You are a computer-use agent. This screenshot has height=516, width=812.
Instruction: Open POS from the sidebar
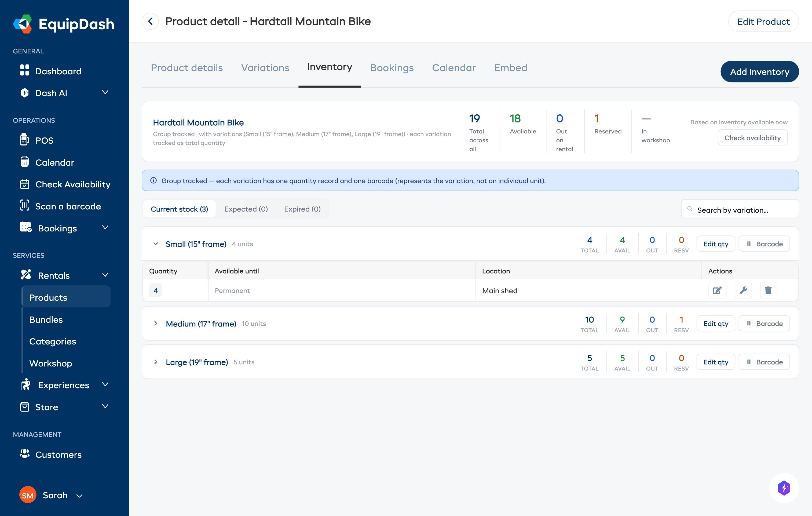tap(44, 140)
